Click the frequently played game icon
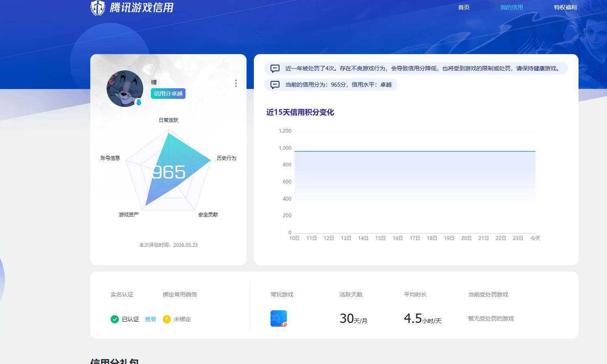 tap(279, 318)
